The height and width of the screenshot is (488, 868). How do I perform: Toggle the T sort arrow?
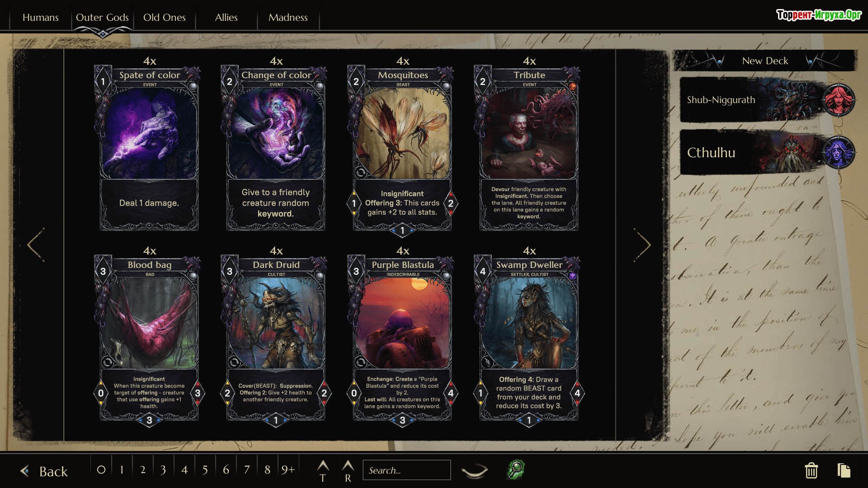click(x=323, y=471)
